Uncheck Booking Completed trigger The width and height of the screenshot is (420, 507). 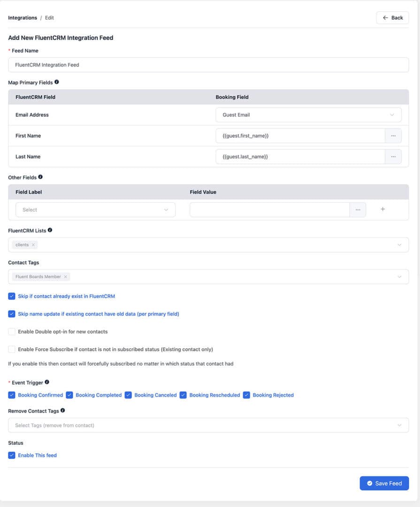pos(69,395)
